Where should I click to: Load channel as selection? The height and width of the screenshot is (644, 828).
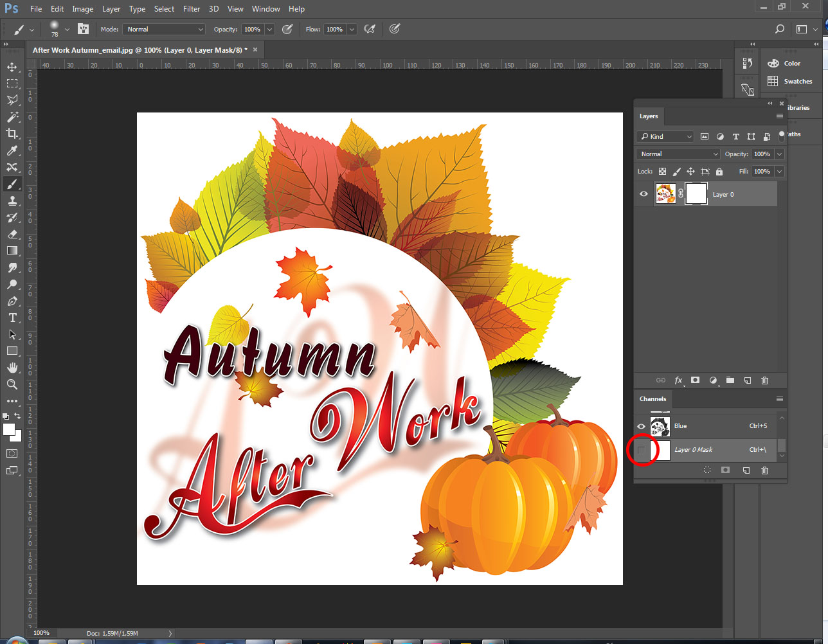point(707,470)
